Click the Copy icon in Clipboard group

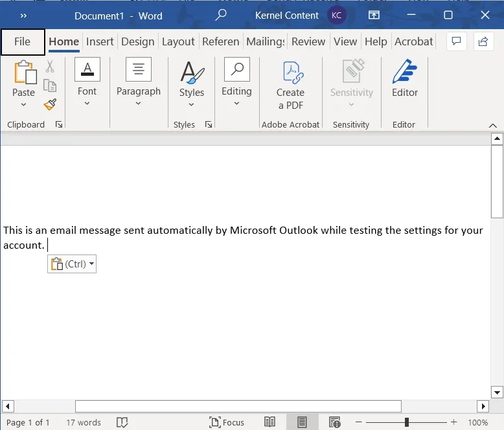(x=50, y=85)
